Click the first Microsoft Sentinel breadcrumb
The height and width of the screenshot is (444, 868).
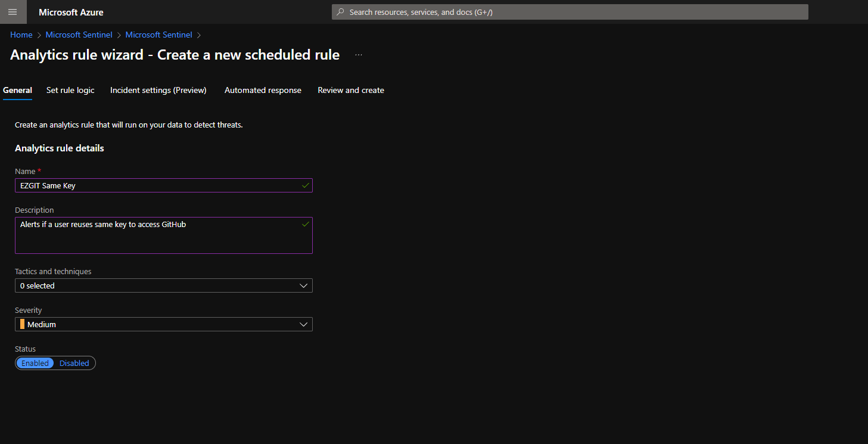coord(79,35)
